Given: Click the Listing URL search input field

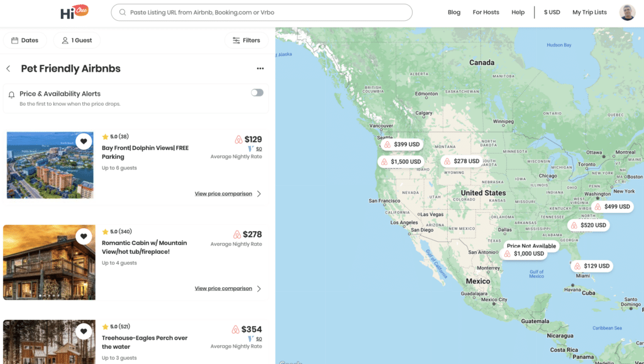Looking at the screenshot, I should (261, 12).
